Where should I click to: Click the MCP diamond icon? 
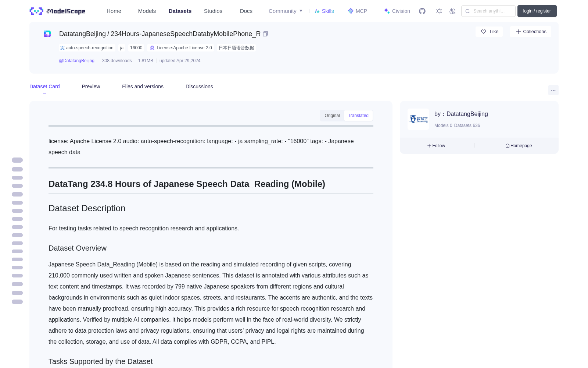click(x=351, y=11)
